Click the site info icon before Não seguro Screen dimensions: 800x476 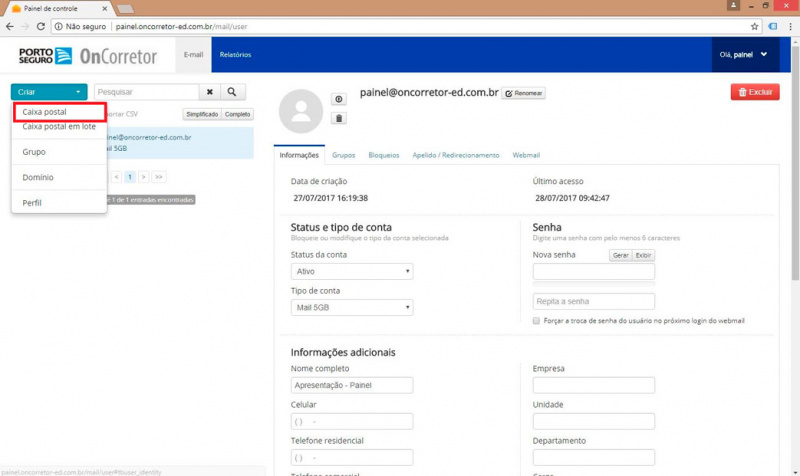click(x=59, y=27)
